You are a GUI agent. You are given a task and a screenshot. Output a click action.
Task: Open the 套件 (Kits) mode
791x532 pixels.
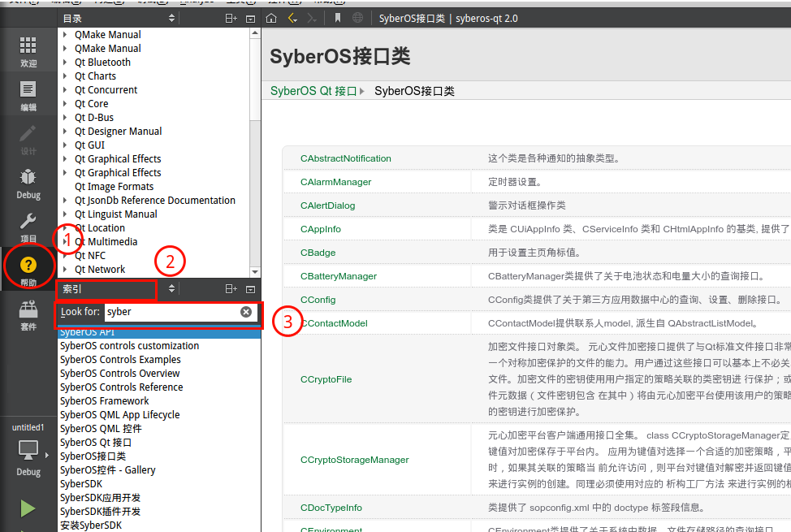click(x=28, y=314)
